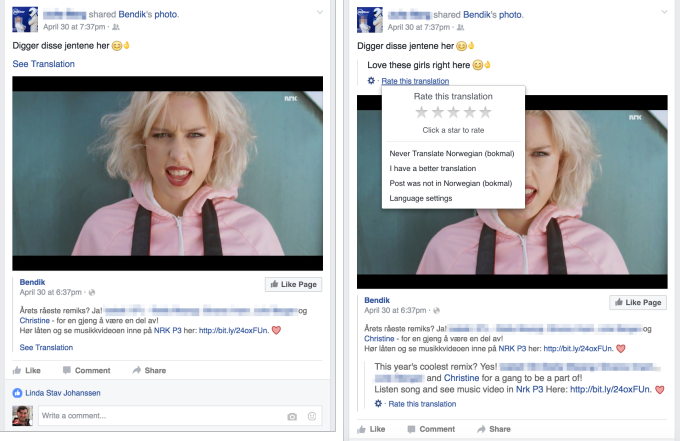Click April 30 at 7:37pm timestamp right post

coord(418,27)
